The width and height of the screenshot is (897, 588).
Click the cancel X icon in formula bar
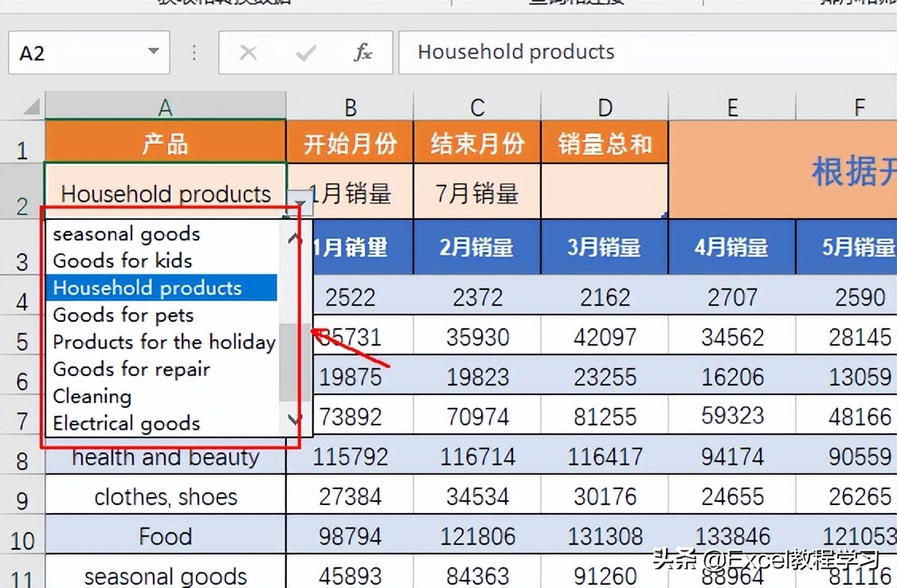pyautogui.click(x=249, y=53)
